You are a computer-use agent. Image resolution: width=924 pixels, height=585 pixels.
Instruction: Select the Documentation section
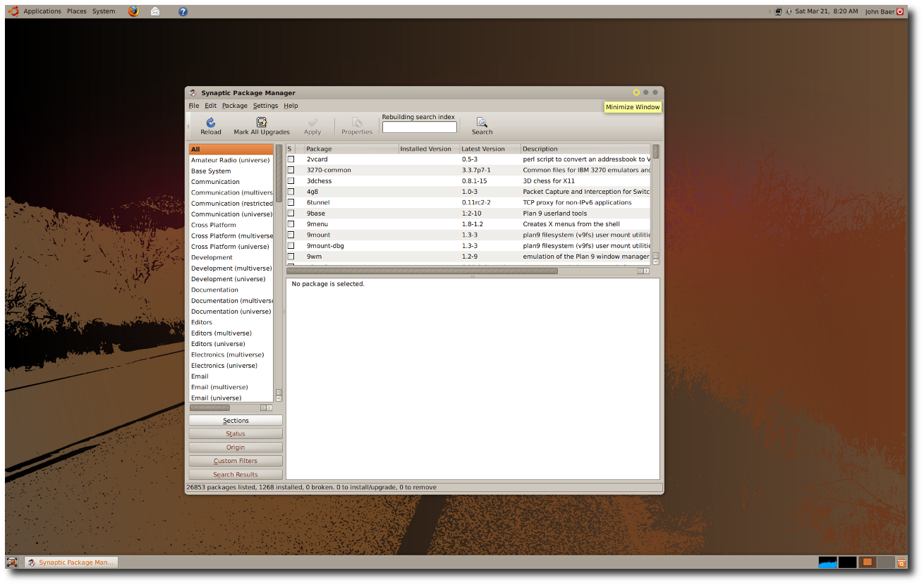pos(231,290)
